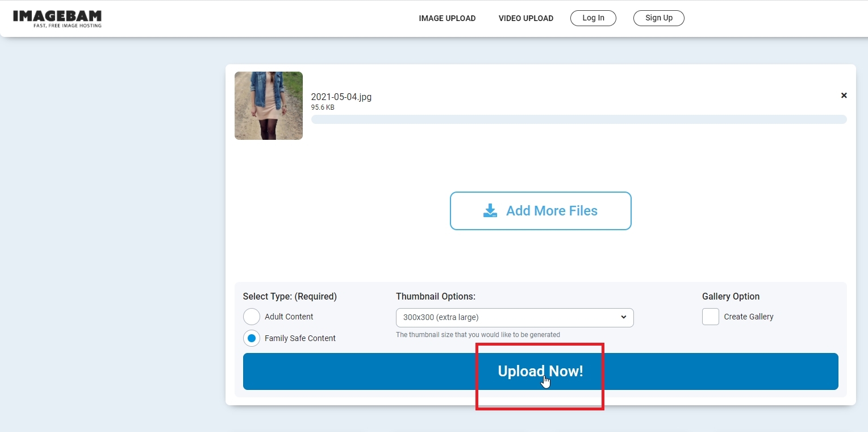Click the Sign Up button
This screenshot has height=432, width=868.
[x=659, y=18]
